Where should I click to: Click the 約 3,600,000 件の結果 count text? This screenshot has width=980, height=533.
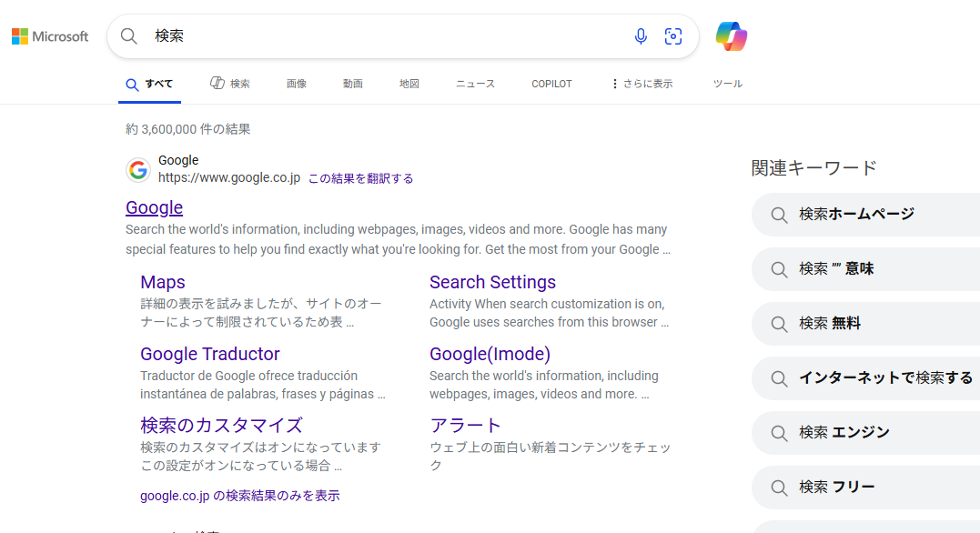188,129
